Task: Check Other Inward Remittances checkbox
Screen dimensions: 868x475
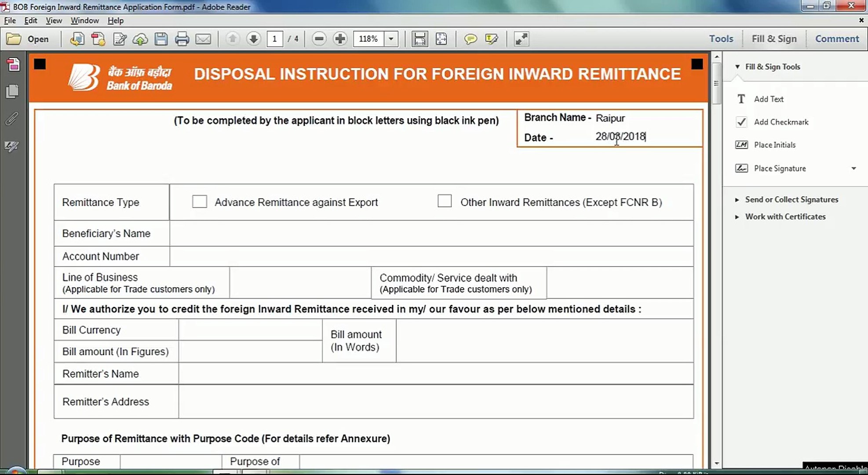Action: tap(445, 201)
